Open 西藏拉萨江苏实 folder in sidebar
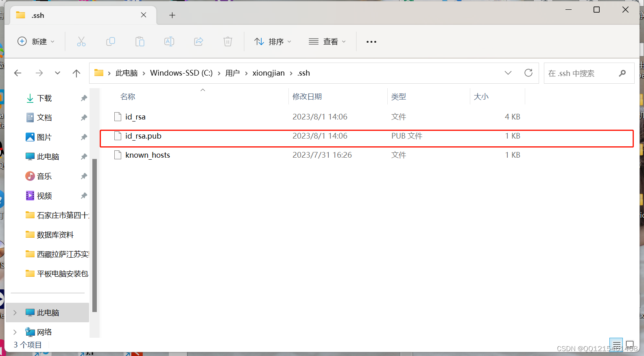This screenshot has height=356, width=644. click(x=57, y=254)
